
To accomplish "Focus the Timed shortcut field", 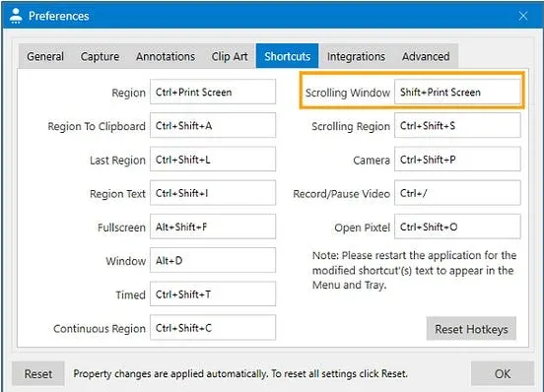I will tap(213, 294).
